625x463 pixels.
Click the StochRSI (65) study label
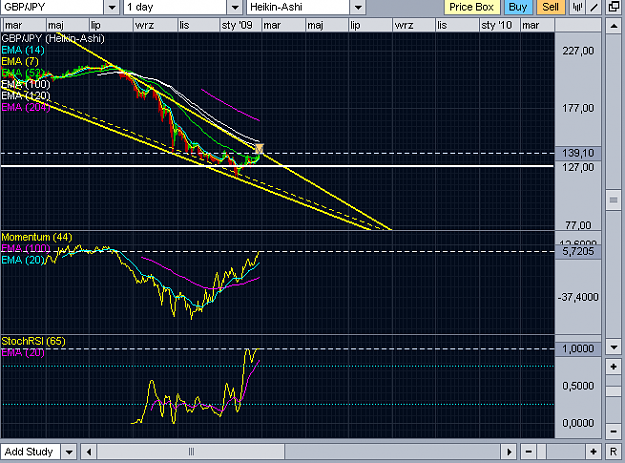click(x=33, y=341)
